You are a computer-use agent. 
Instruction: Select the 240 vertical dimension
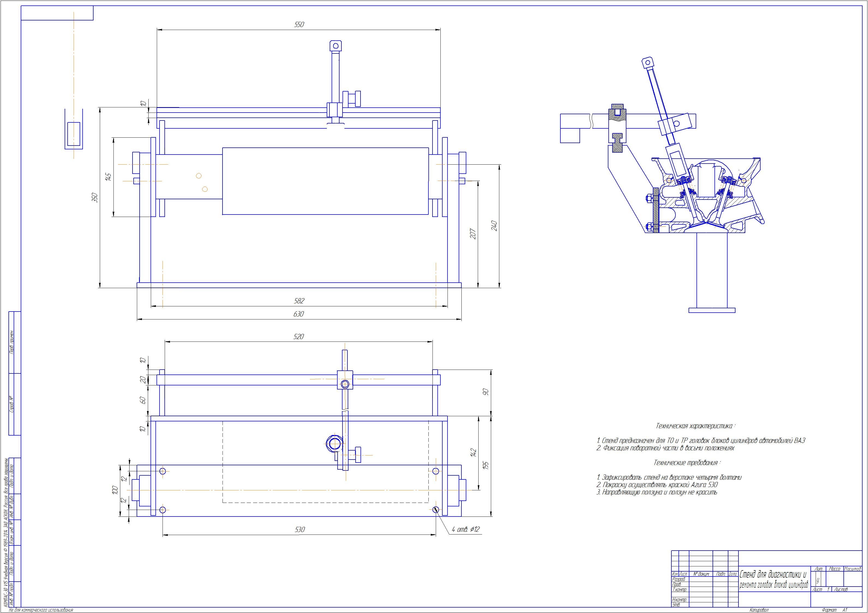pos(494,226)
